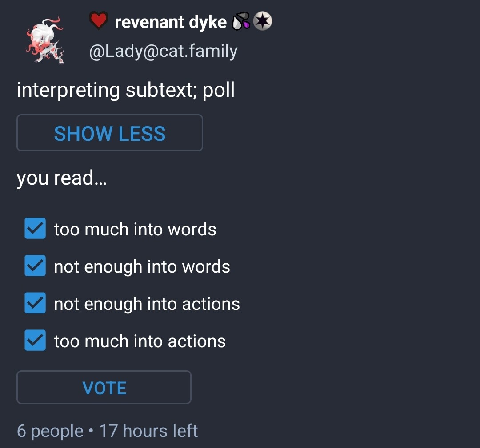Uncheck the "too much into words" checkbox

[x=35, y=229]
